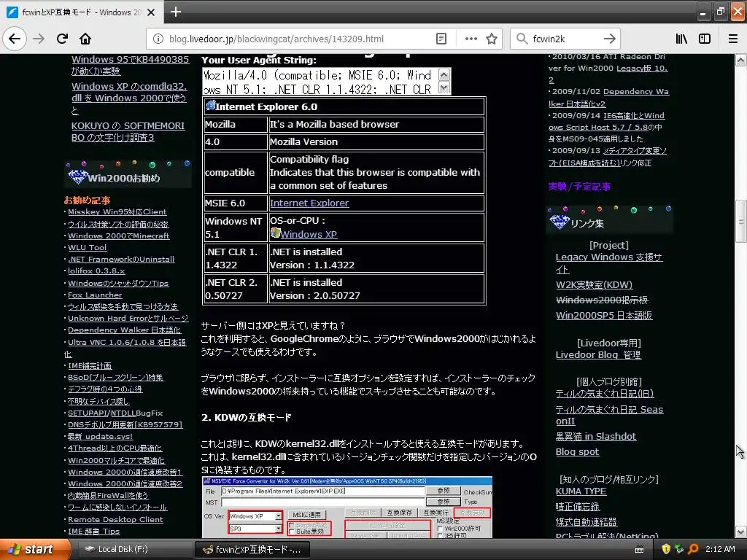Open Windows2000掲示板 link
747x560 pixels.
coord(602,300)
